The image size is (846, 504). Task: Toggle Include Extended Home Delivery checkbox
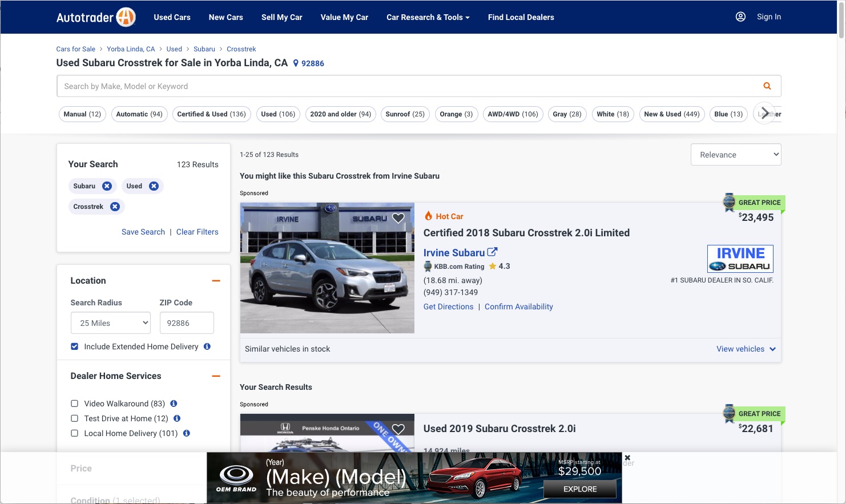click(74, 346)
